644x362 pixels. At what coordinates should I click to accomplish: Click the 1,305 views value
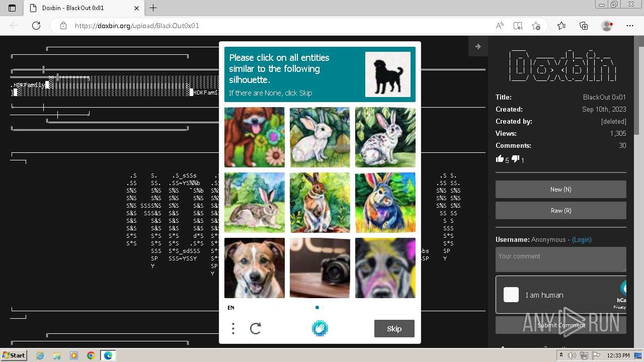(x=618, y=133)
